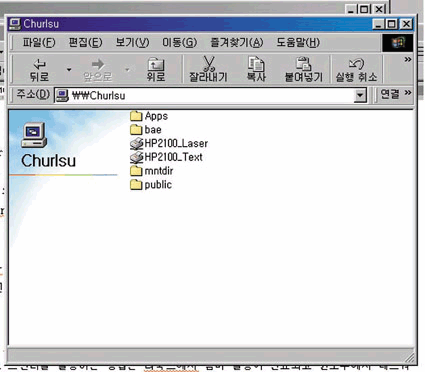425x372 pixels.
Task: Click the 복사 copy icon
Action: pos(256,64)
